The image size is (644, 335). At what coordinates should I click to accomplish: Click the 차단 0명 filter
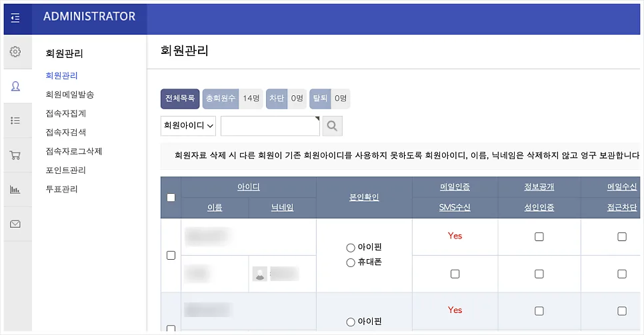(x=286, y=99)
